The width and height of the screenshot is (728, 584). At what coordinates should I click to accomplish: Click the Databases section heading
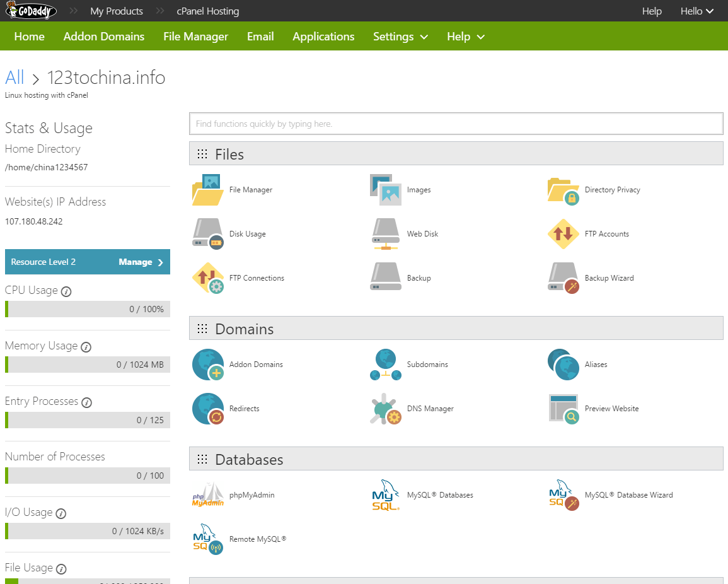[x=249, y=460]
